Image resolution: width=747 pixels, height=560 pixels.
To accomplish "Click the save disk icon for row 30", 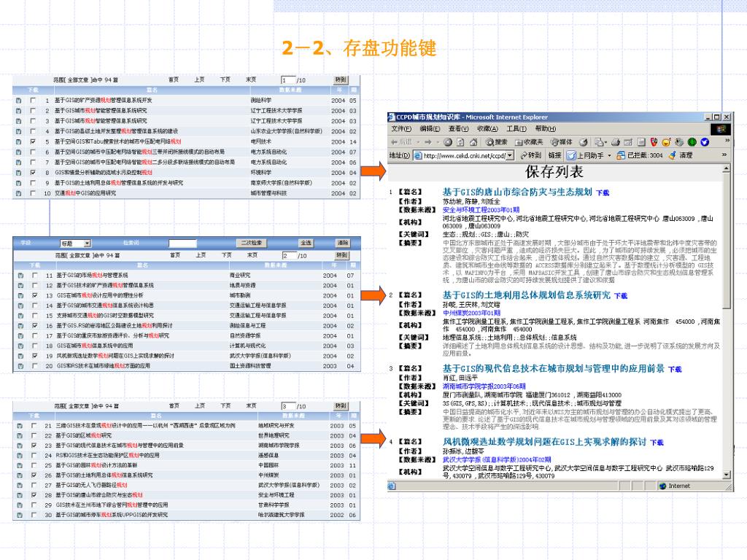I will pos(20,515).
